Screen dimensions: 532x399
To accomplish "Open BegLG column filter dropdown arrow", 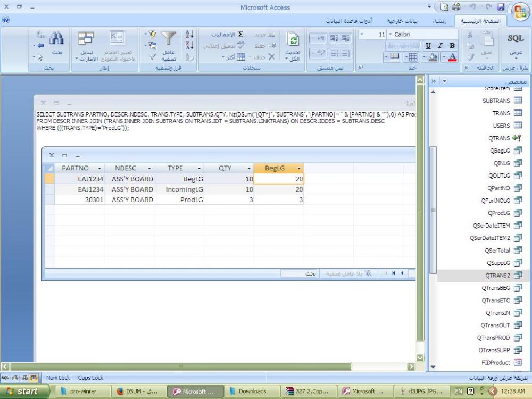I will point(299,168).
